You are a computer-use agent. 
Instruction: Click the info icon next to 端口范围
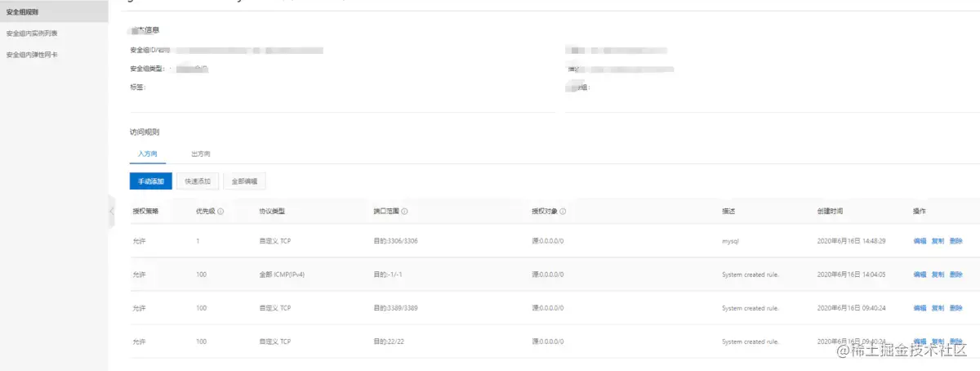pos(405,211)
